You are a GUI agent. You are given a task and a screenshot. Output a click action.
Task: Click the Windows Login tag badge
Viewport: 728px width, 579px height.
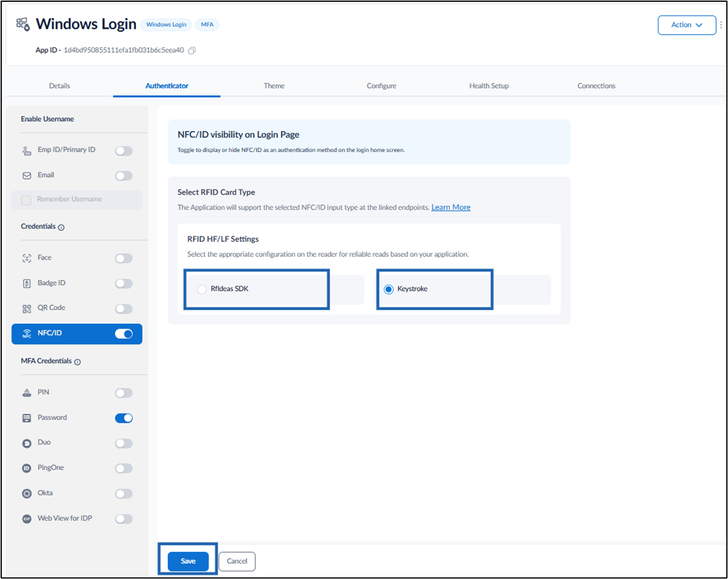click(x=167, y=25)
